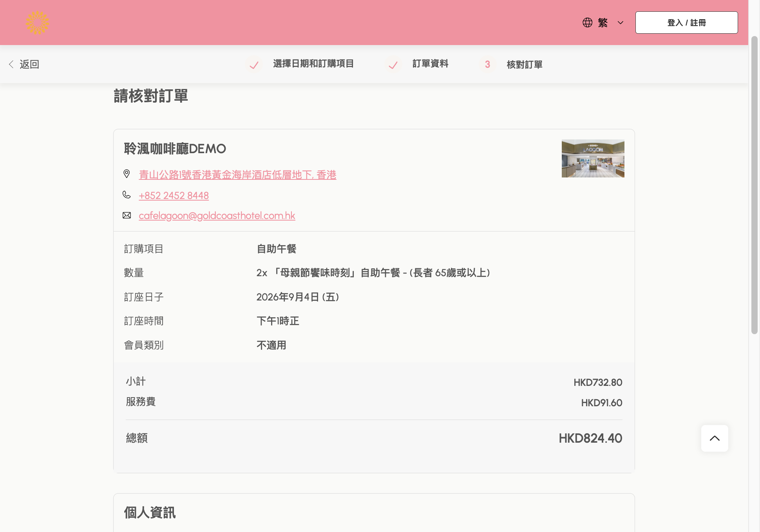Select the 核對訂單 step

pyautogui.click(x=525, y=64)
